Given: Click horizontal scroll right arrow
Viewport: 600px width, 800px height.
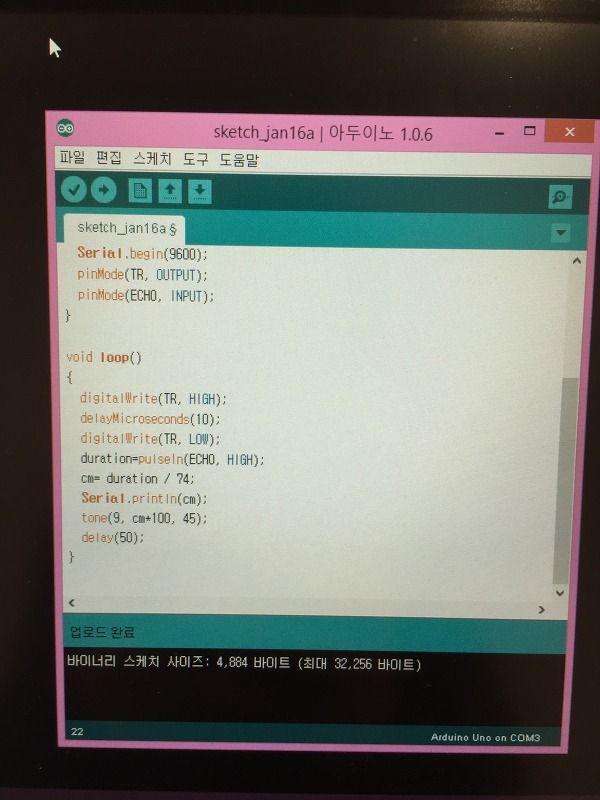Looking at the screenshot, I should coord(541,610).
